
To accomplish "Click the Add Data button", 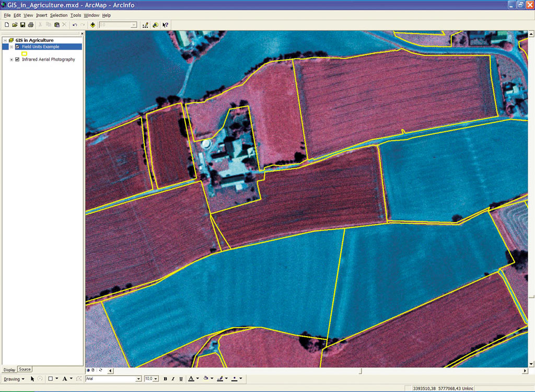I will (92, 25).
